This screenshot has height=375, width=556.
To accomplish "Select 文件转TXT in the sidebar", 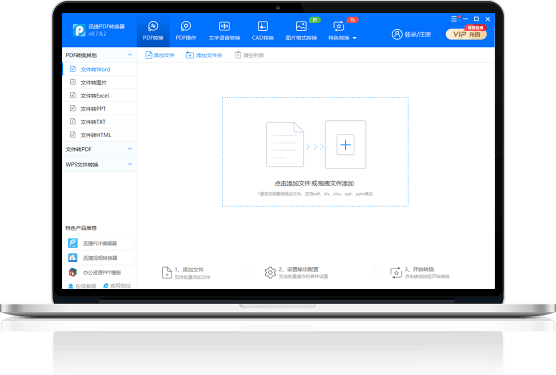I will pos(100,122).
